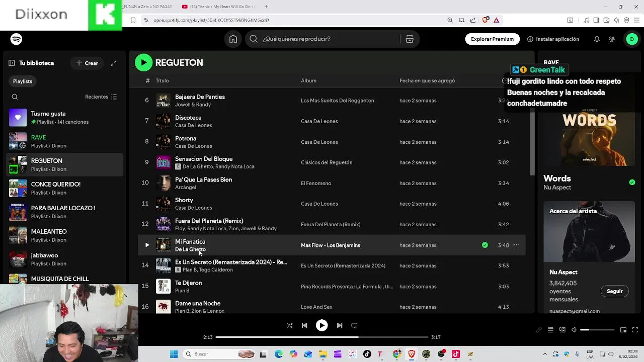Screen dimensions: 644x362
Task: Sort by the Título column header
Action: pyautogui.click(x=162, y=81)
